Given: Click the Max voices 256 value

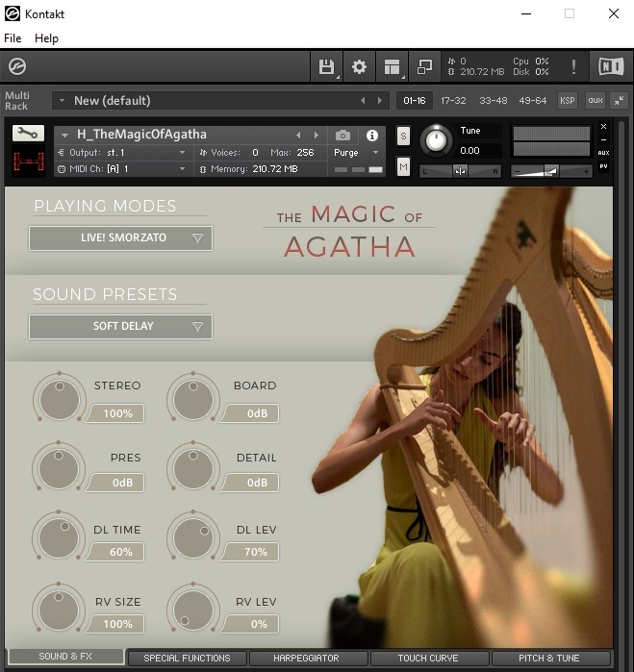Looking at the screenshot, I should [x=305, y=153].
